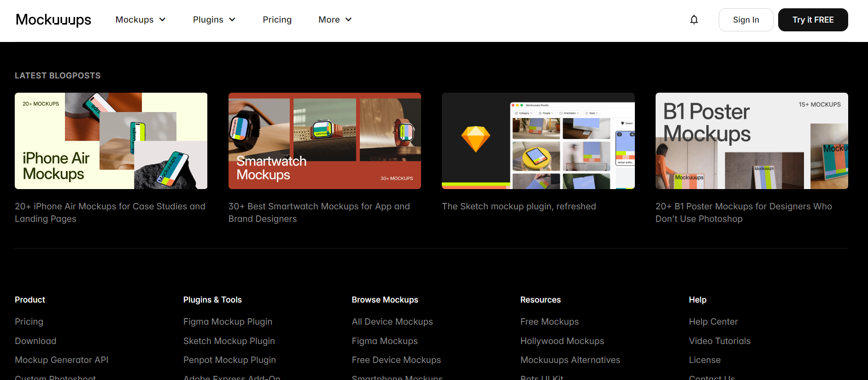Screen dimensions: 868x380
Task: Click the Browse Mockups footer heading
Action: tap(385, 300)
